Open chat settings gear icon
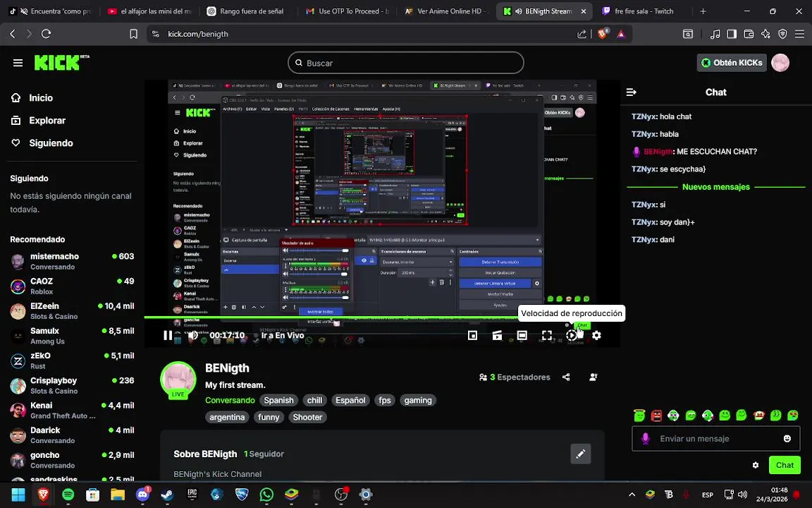Screen dimensions: 812x508 click(x=756, y=465)
